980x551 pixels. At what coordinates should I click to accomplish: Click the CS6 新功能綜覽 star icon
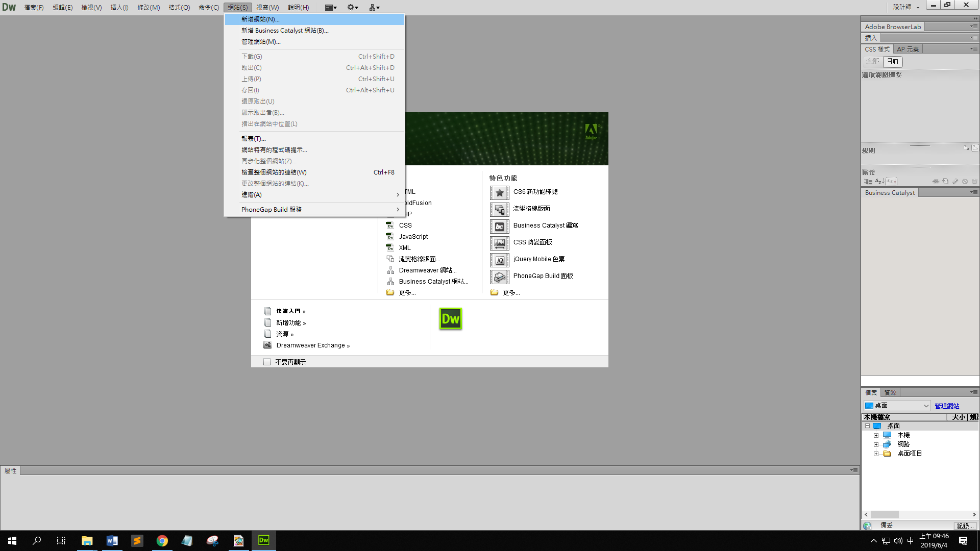click(499, 192)
